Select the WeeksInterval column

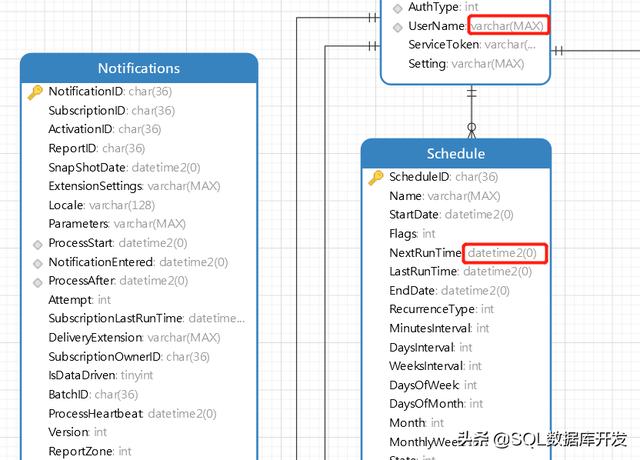(x=436, y=366)
